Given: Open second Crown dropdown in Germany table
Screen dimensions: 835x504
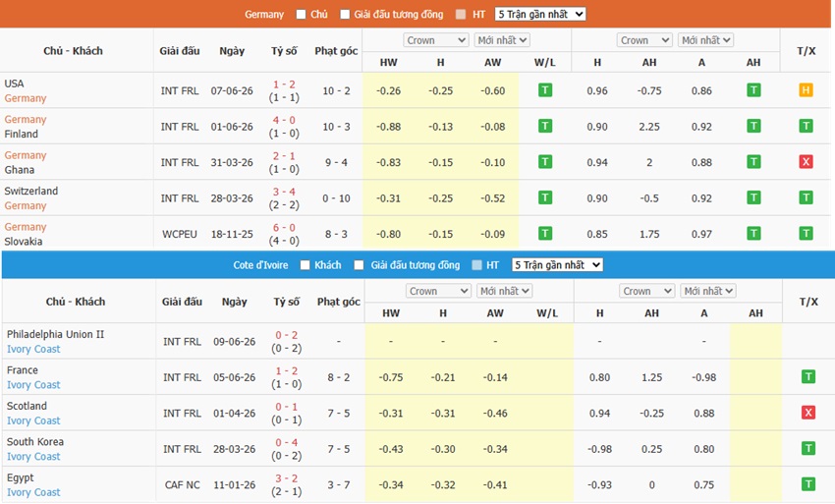Looking at the screenshot, I should point(643,40).
